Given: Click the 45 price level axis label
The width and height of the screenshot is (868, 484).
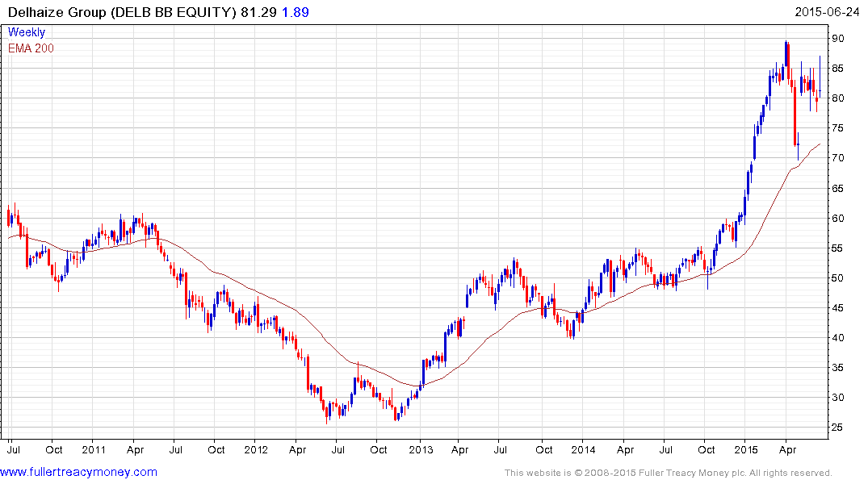Looking at the screenshot, I should (838, 307).
